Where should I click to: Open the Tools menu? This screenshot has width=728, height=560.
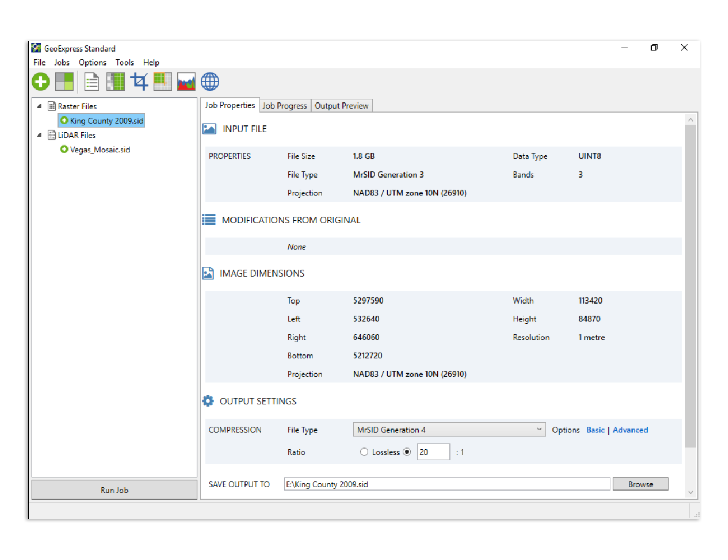(x=124, y=62)
